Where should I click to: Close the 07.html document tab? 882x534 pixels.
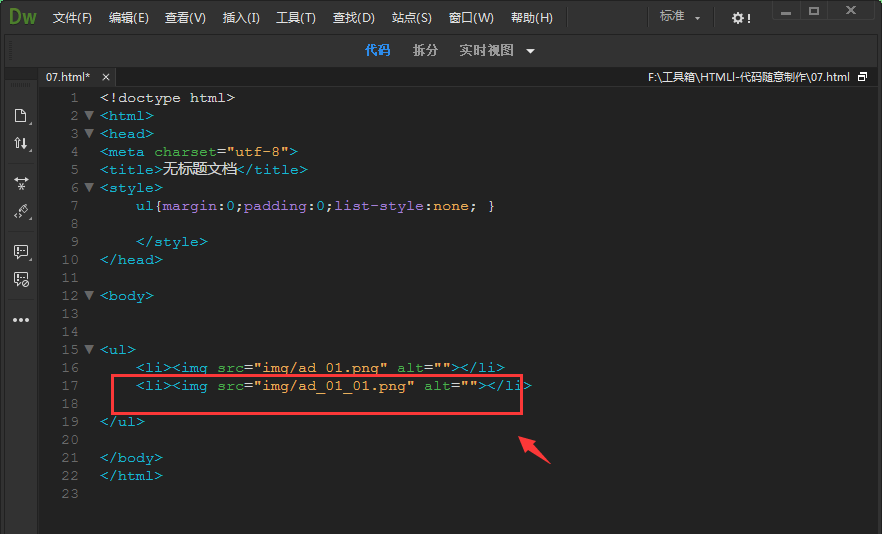click(106, 77)
